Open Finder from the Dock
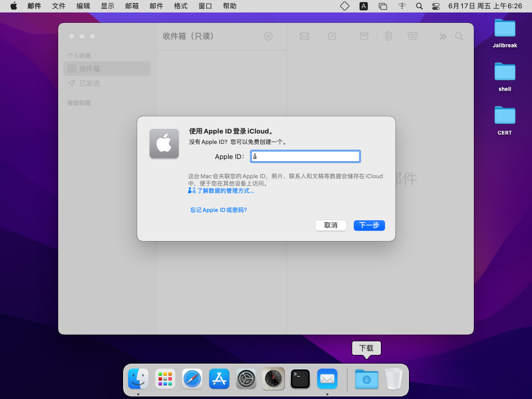The width and height of the screenshot is (532, 399). click(138, 379)
